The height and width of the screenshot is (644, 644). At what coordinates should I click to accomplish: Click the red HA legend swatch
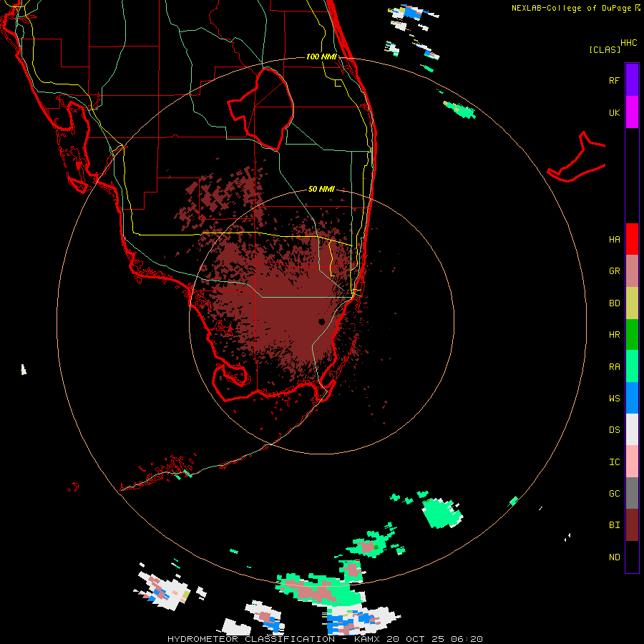click(x=632, y=239)
